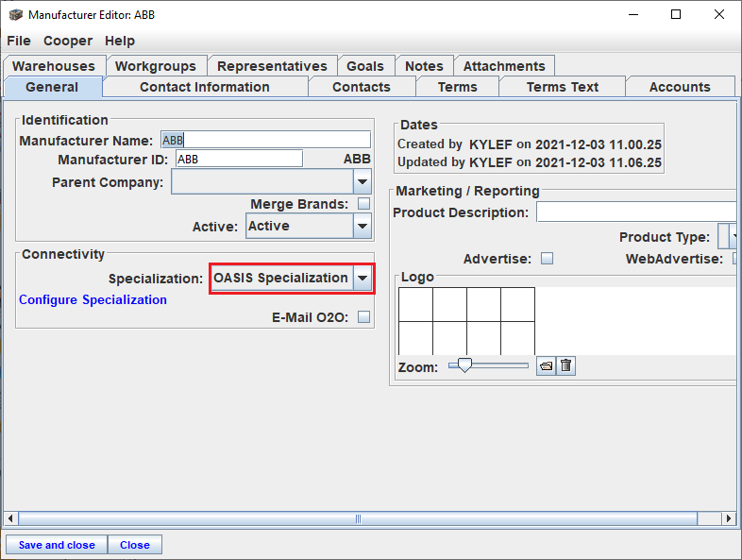This screenshot has height=560, width=742.
Task: Switch to the Contact Information tab
Action: (205, 87)
